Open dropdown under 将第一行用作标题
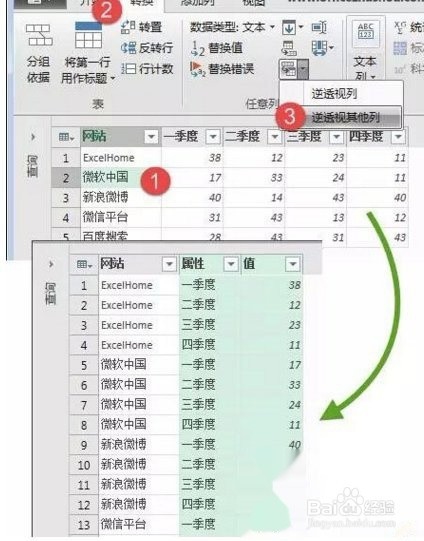The image size is (424, 541). (x=112, y=79)
